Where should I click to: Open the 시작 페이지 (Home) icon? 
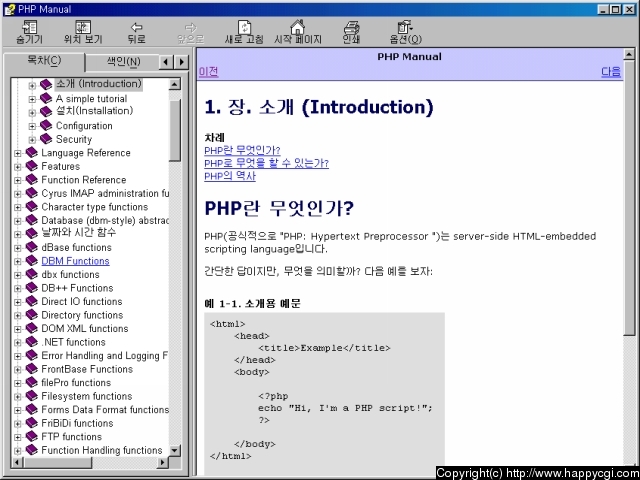[298, 27]
